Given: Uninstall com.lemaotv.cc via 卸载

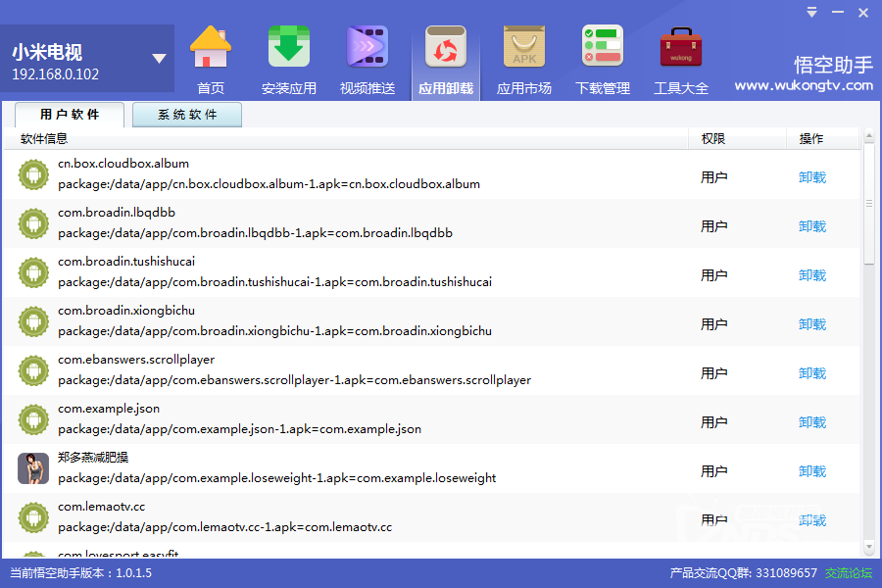Looking at the screenshot, I should [812, 520].
